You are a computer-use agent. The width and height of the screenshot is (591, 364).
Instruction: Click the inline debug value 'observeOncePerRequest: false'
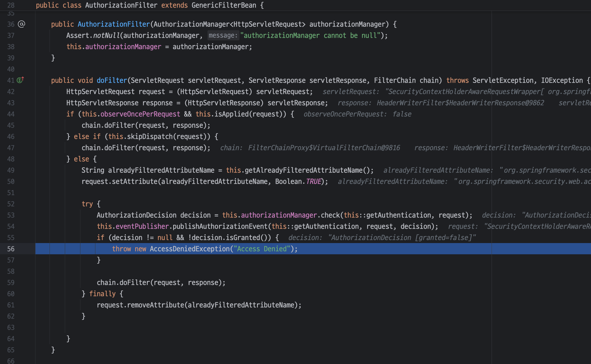pyautogui.click(x=357, y=114)
